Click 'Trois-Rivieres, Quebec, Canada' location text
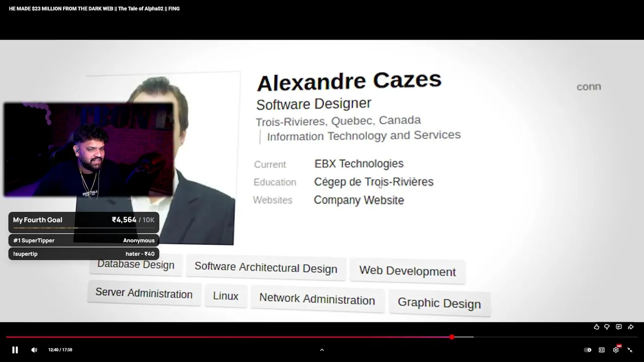 (x=338, y=121)
